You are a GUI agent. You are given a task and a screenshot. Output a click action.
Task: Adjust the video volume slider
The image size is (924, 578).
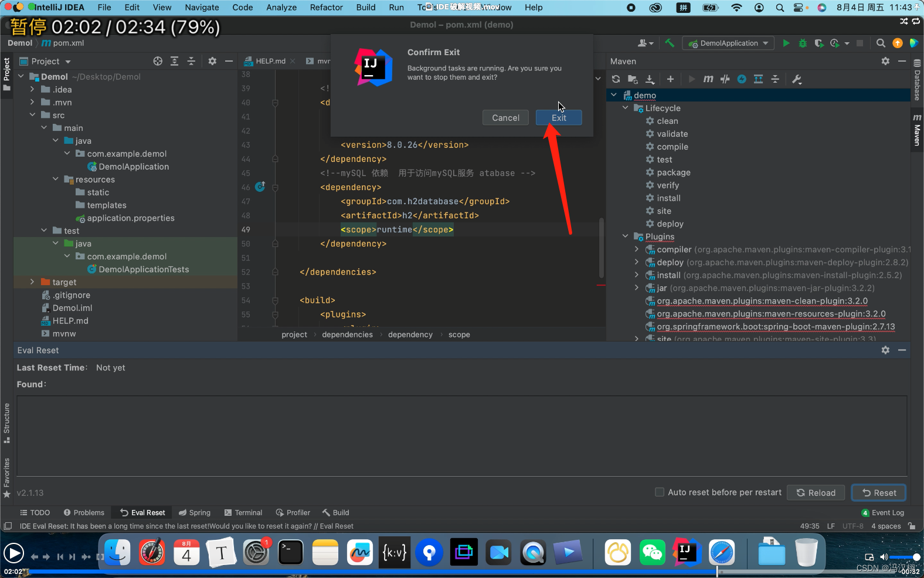[x=904, y=557]
